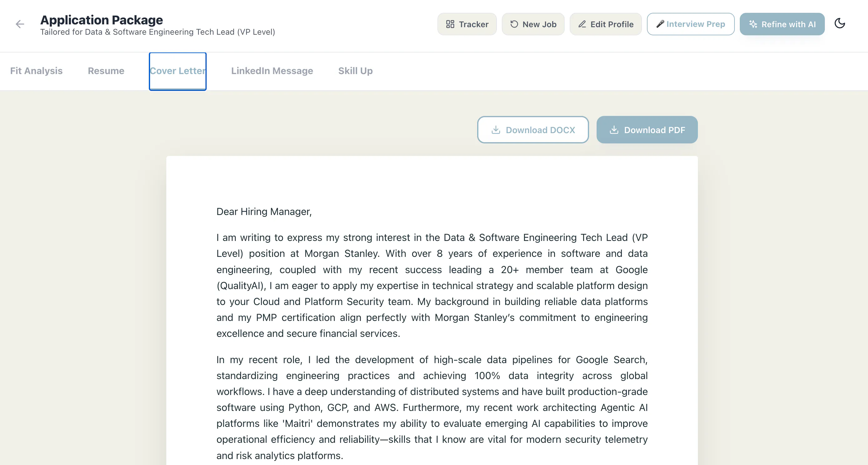Click the New Job refresh icon
The width and height of the screenshot is (868, 465).
[514, 24]
